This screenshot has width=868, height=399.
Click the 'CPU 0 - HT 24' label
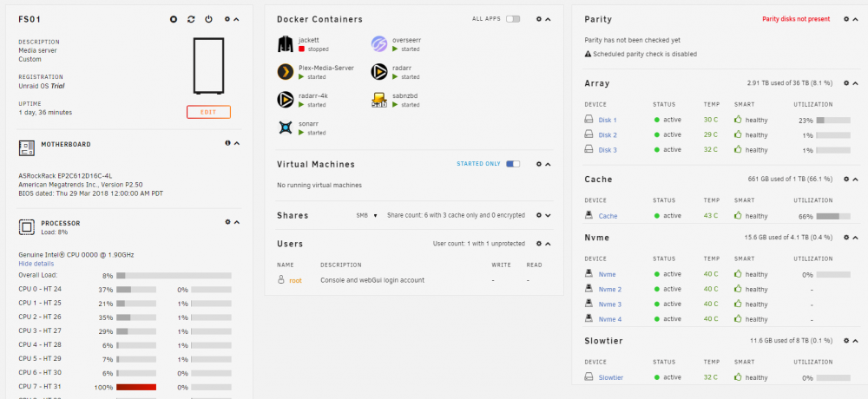pos(40,289)
